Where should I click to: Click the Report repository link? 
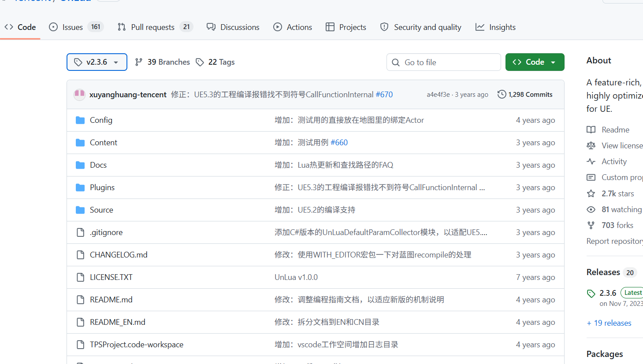coord(614,241)
